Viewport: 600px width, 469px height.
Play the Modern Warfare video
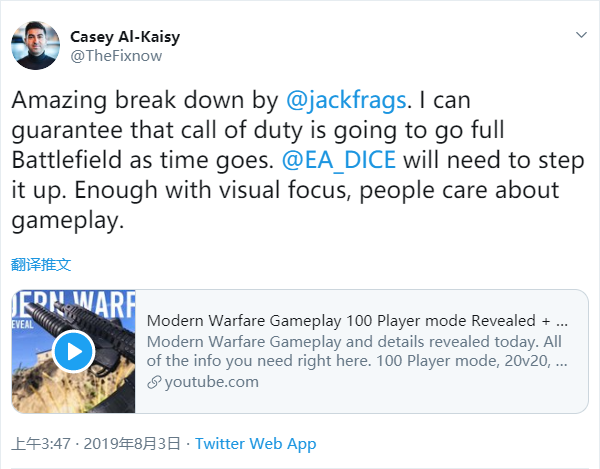point(73,350)
